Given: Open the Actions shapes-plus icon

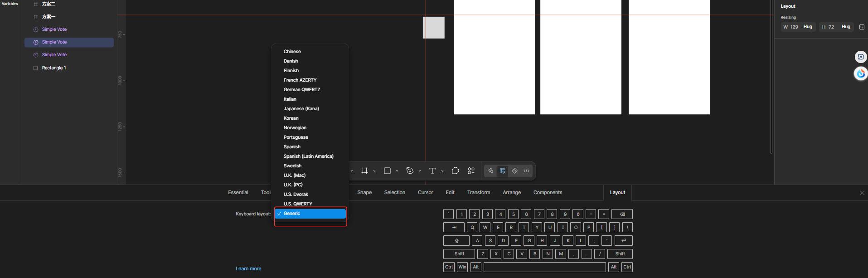Looking at the screenshot, I should pos(471,171).
